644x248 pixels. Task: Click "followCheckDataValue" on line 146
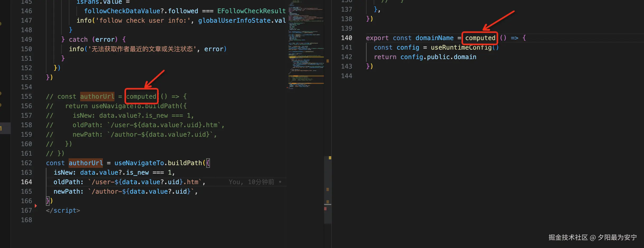point(122,11)
